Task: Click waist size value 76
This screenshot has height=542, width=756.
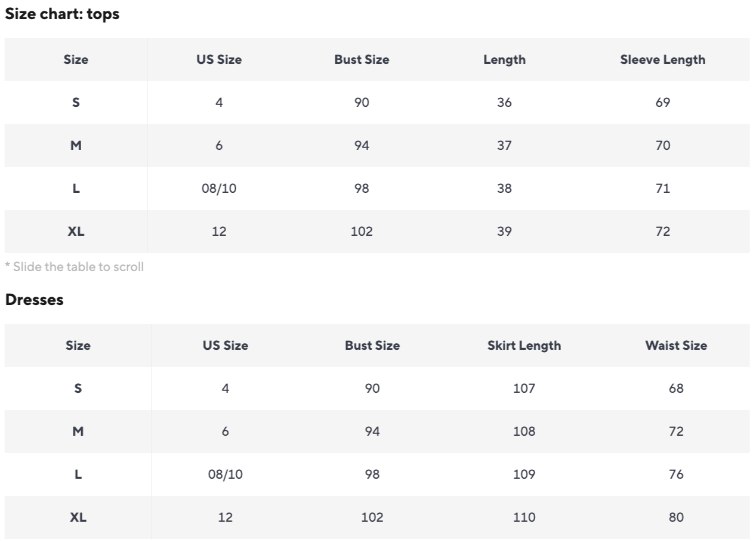Action: (x=676, y=475)
